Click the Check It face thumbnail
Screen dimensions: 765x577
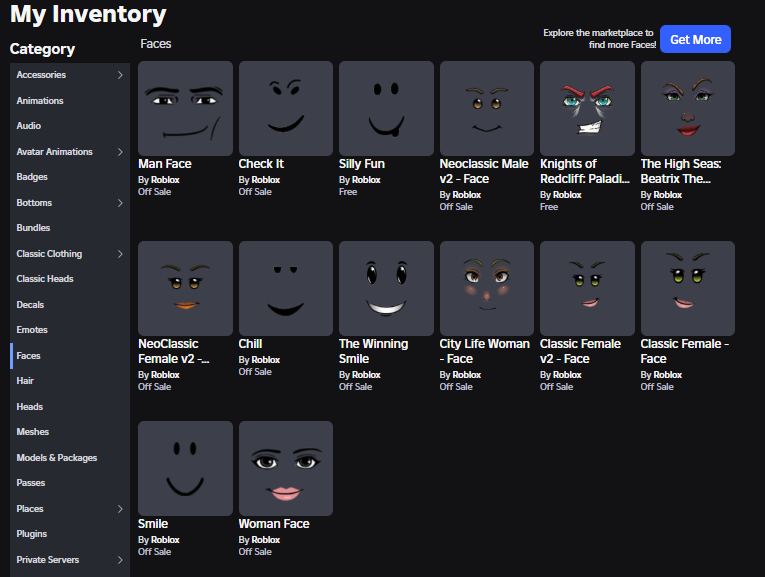point(286,108)
